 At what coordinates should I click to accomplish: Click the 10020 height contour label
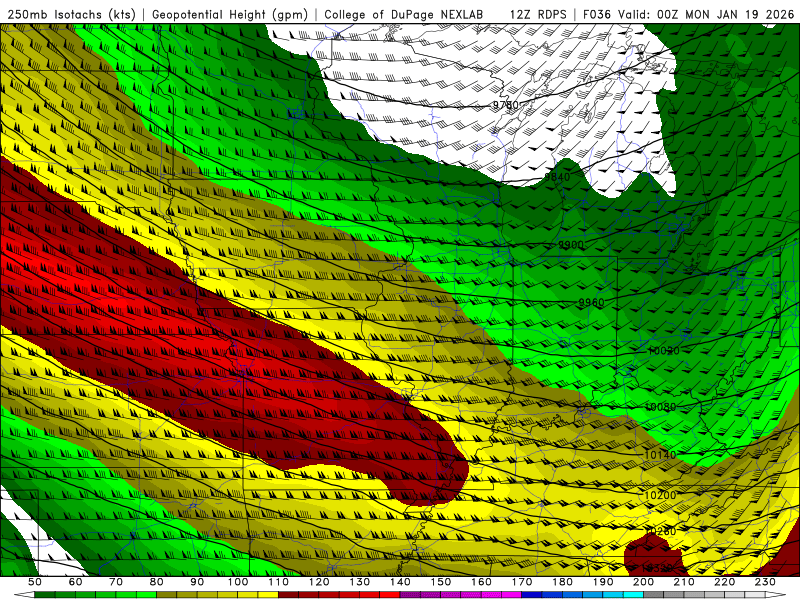pos(664,351)
